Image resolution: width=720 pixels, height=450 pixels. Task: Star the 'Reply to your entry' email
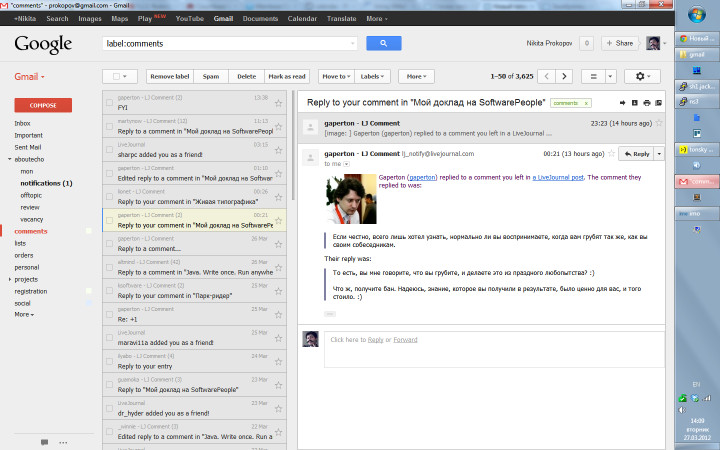[278, 361]
